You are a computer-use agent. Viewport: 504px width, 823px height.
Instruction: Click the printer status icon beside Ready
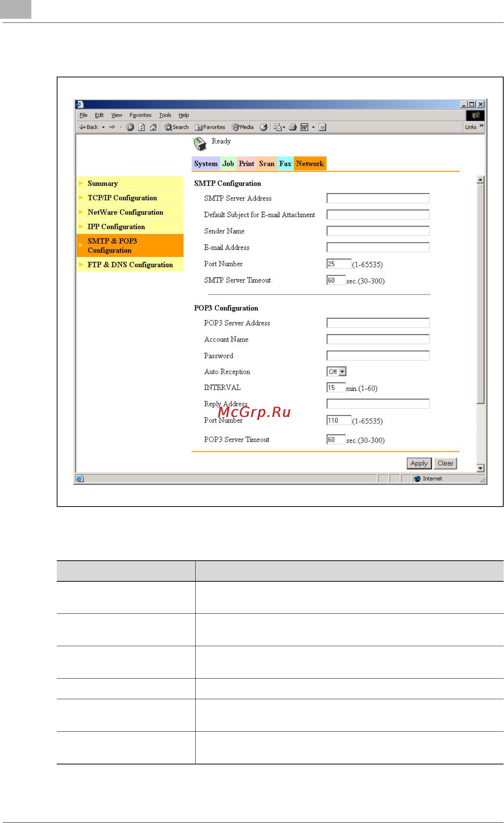click(200, 144)
